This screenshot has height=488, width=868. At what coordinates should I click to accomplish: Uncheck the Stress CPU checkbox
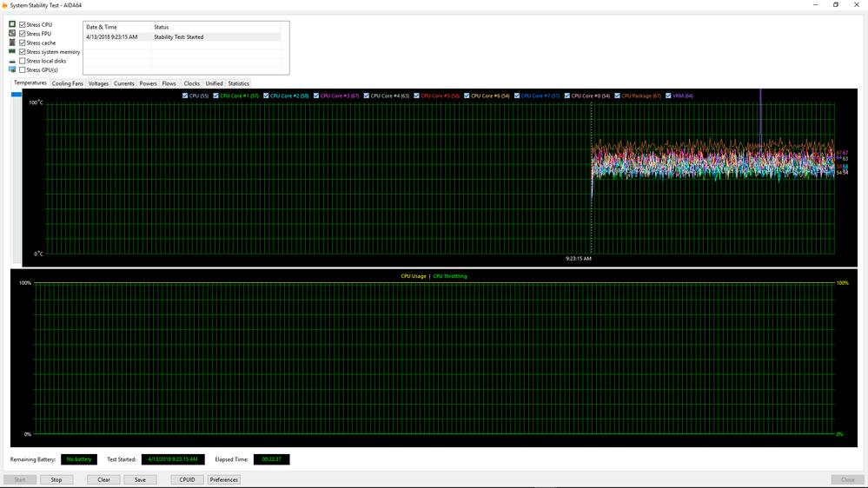[23, 24]
